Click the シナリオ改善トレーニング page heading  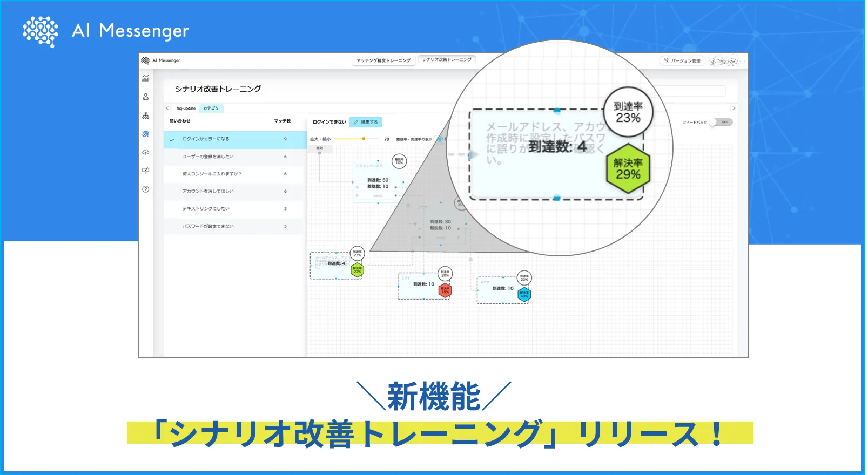218,89
